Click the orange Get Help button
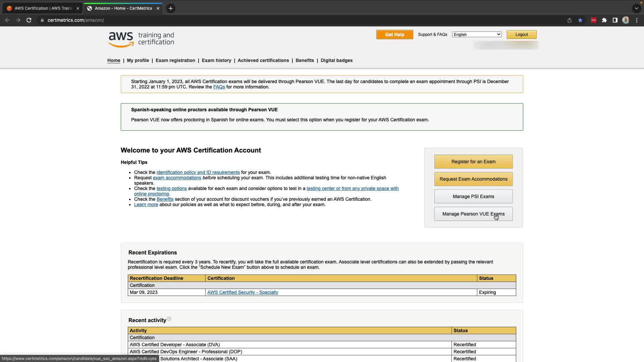644x362 pixels. point(394,35)
